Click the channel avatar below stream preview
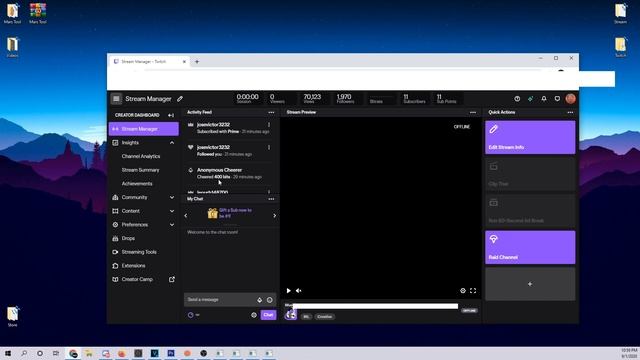The height and width of the screenshot is (360, 640). (x=291, y=315)
